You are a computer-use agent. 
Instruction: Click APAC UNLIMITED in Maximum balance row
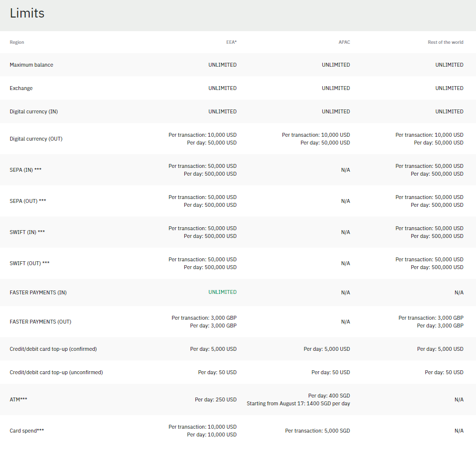(336, 65)
